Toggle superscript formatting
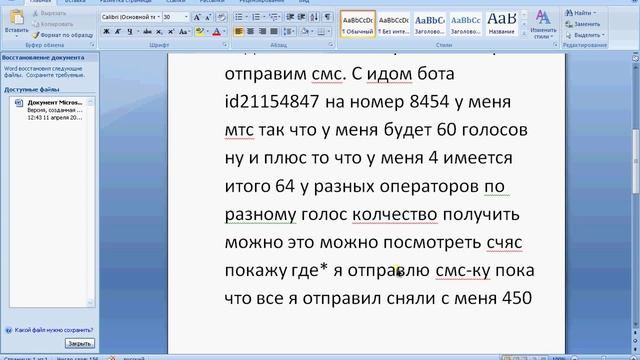The height and width of the screenshot is (360, 640). click(171, 31)
